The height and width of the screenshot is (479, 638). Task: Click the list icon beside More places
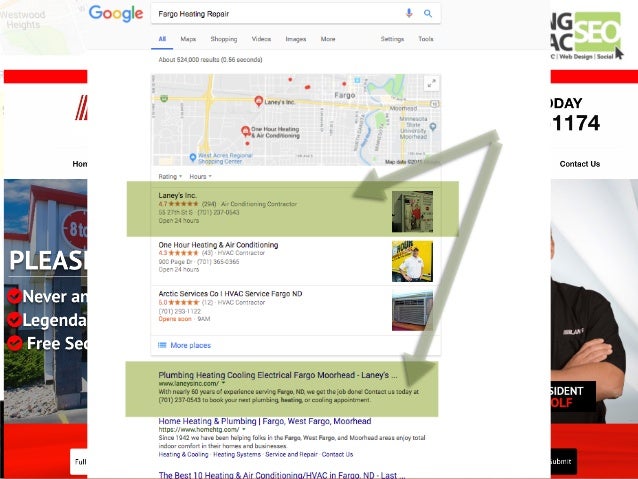162,345
